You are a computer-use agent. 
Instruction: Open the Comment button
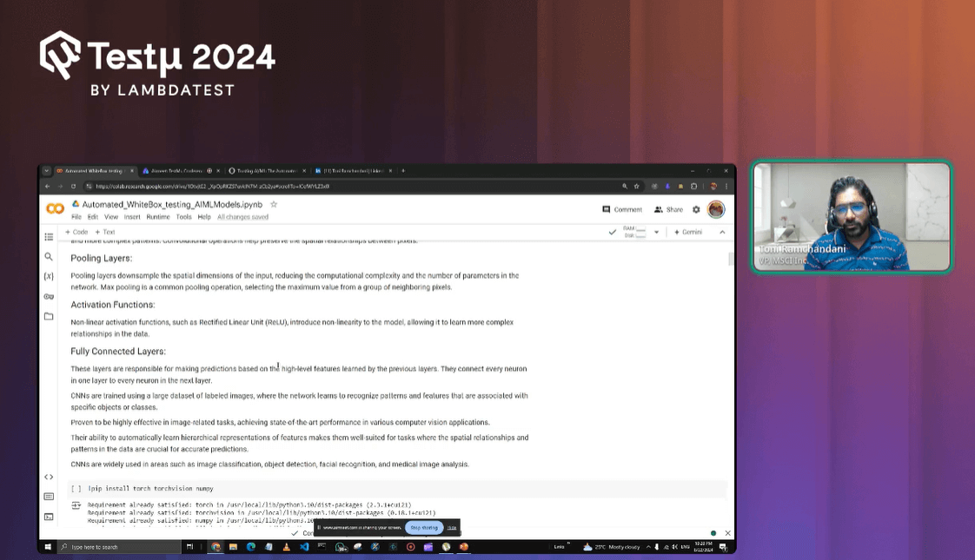click(622, 209)
